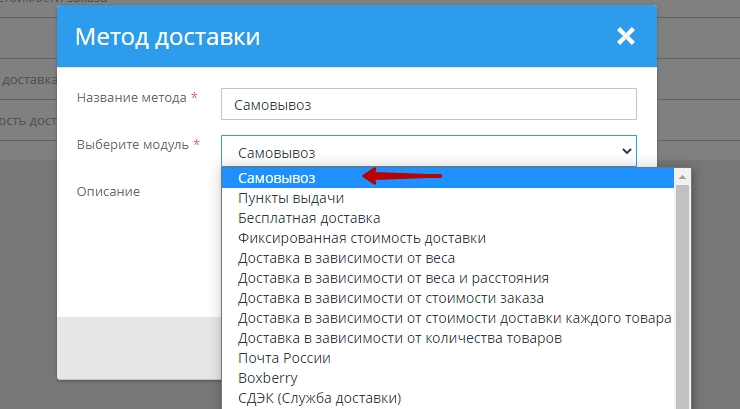Select Самовывоз option in list
The width and height of the screenshot is (740, 409).
(277, 178)
